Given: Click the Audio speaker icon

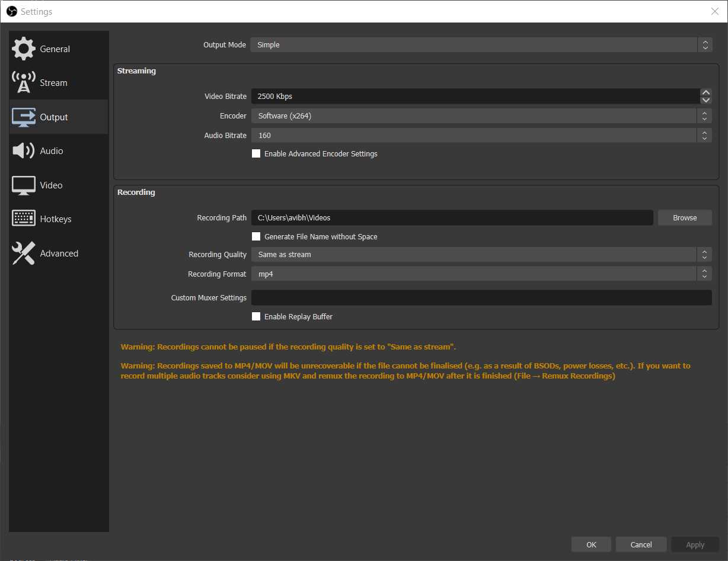Looking at the screenshot, I should [23, 150].
